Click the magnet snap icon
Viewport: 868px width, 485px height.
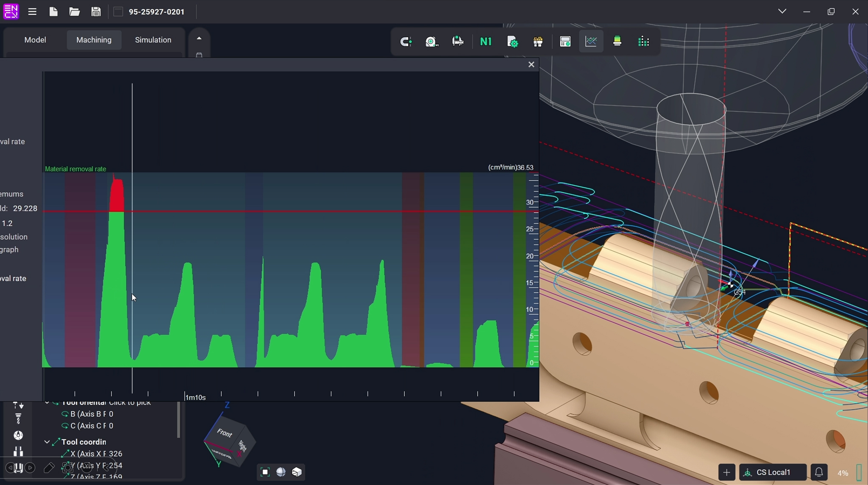[x=406, y=42]
